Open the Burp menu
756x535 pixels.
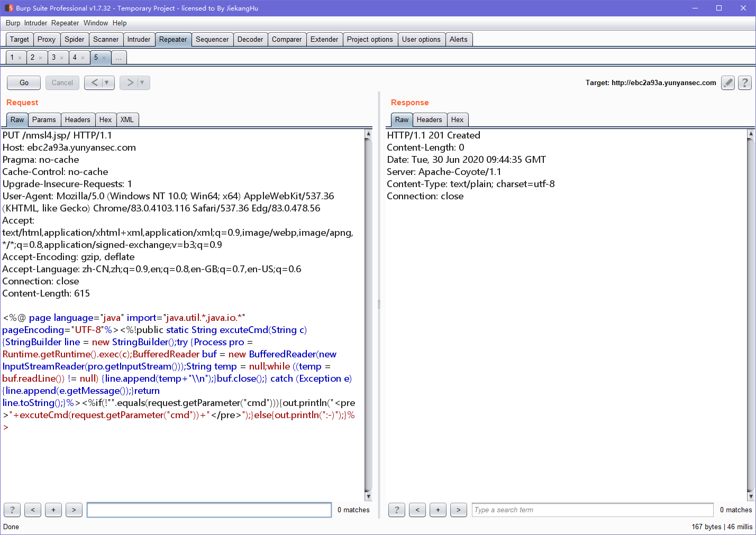(13, 23)
